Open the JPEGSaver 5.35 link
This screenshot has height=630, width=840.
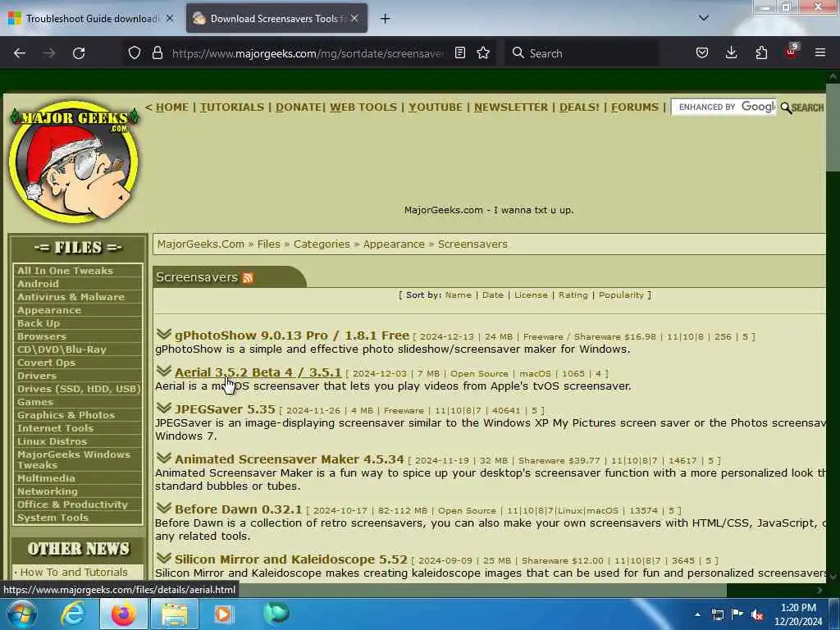pyautogui.click(x=225, y=409)
